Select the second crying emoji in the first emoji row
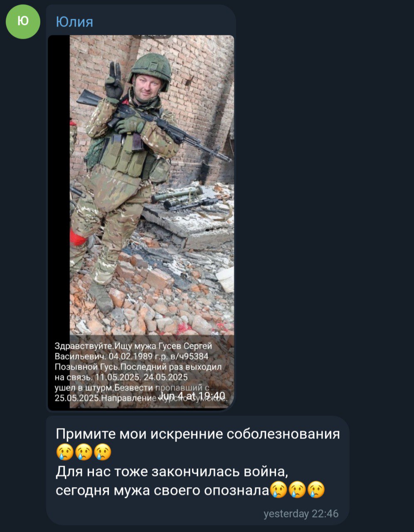 (84, 452)
